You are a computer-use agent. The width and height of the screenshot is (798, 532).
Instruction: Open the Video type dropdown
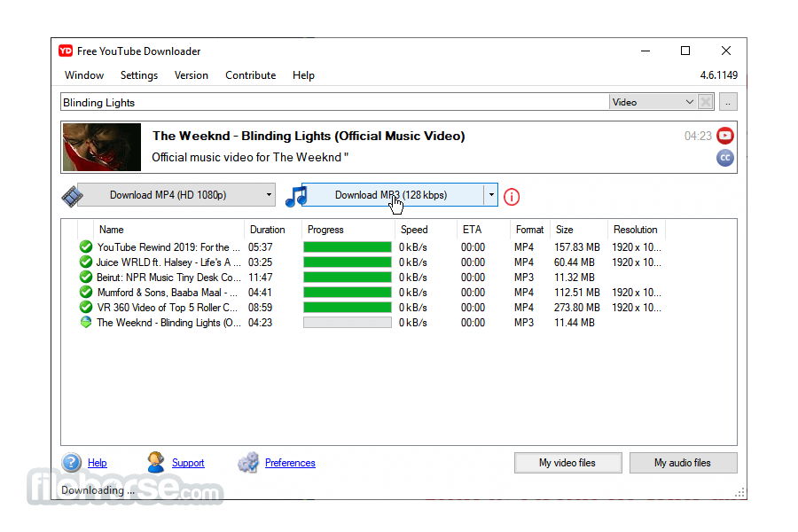tap(653, 102)
